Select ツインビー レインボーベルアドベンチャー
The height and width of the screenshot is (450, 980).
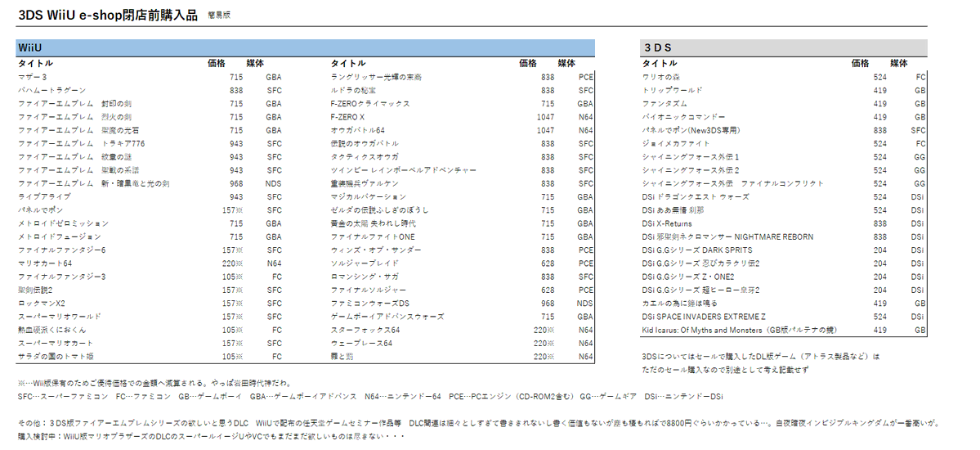coord(404,170)
